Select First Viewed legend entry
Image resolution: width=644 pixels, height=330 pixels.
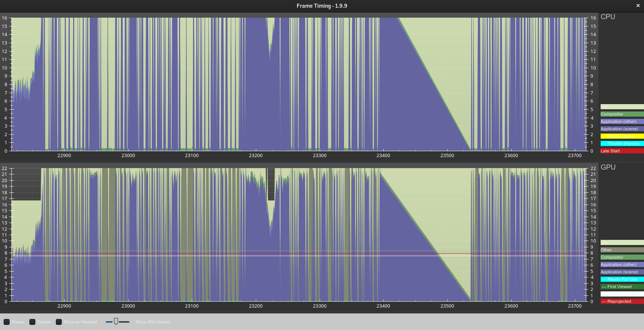(x=622, y=287)
